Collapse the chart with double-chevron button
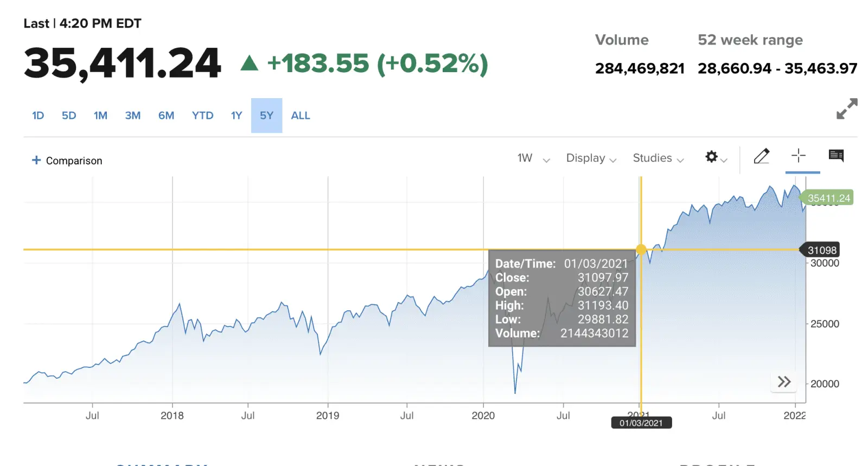The height and width of the screenshot is (466, 868). pyautogui.click(x=783, y=381)
